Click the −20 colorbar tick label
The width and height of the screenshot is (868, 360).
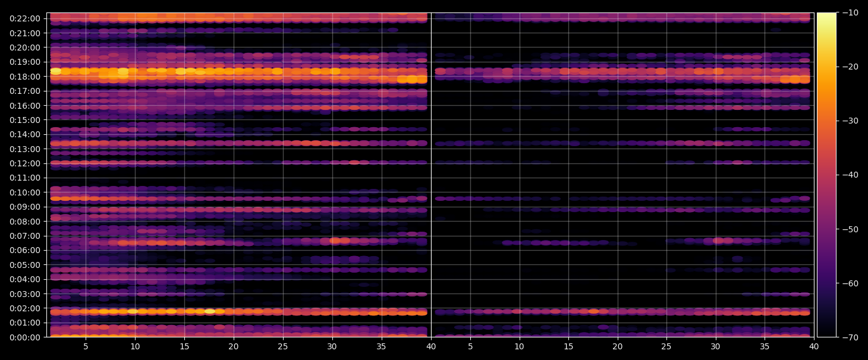[x=850, y=67]
